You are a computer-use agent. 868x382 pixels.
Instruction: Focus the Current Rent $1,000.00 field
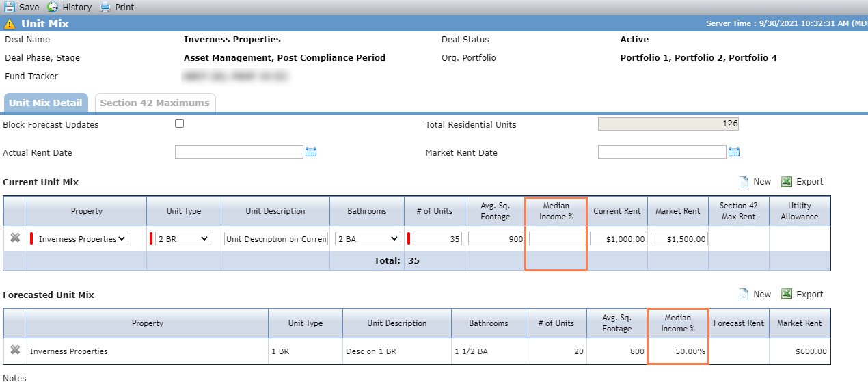618,239
